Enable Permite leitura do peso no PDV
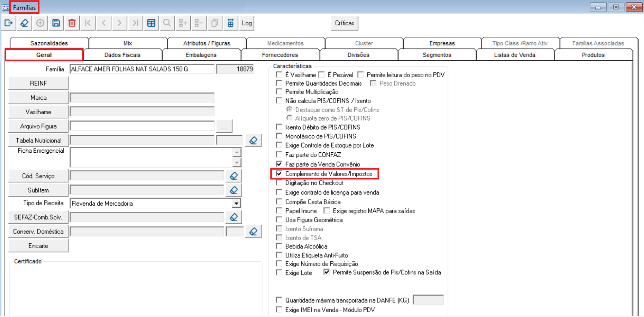This screenshot has width=644, height=317. (x=360, y=74)
